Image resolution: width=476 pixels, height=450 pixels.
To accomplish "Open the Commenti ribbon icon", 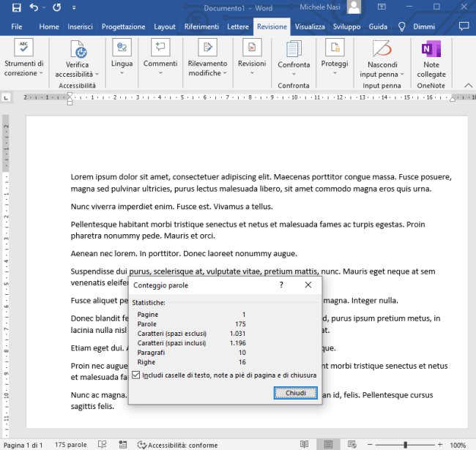I will (x=160, y=48).
